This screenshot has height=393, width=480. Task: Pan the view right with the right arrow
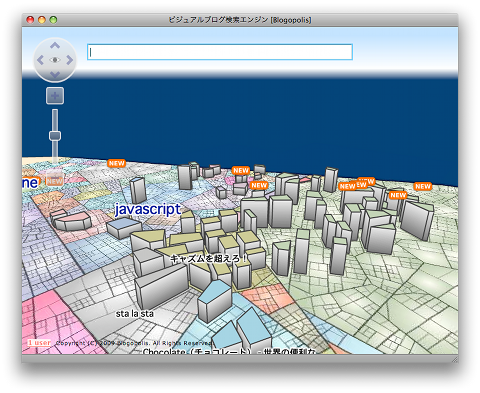click(69, 60)
